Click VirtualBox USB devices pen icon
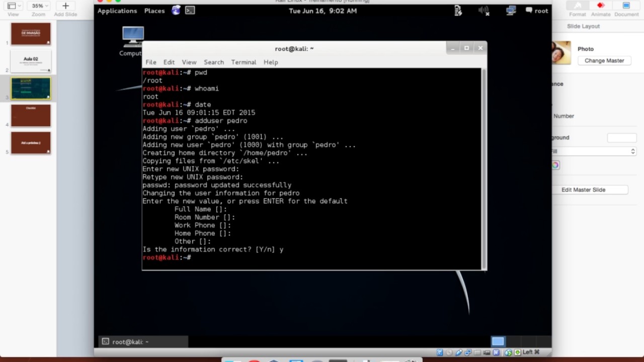 [460, 352]
